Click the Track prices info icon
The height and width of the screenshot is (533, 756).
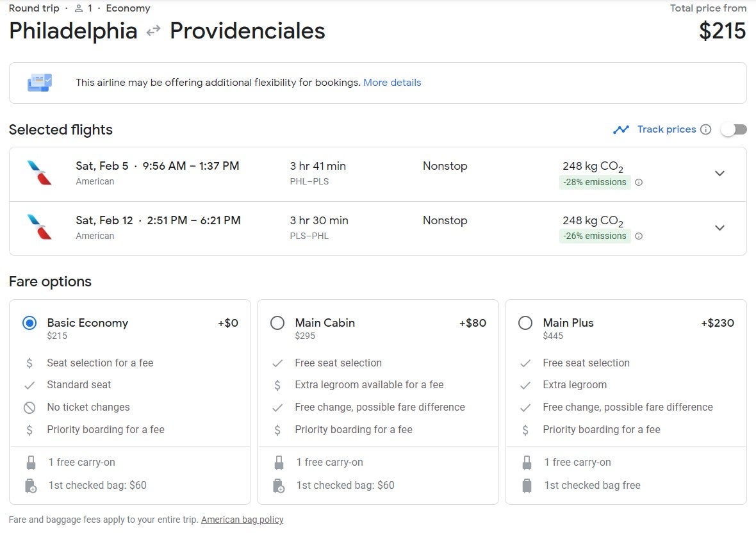click(x=705, y=129)
